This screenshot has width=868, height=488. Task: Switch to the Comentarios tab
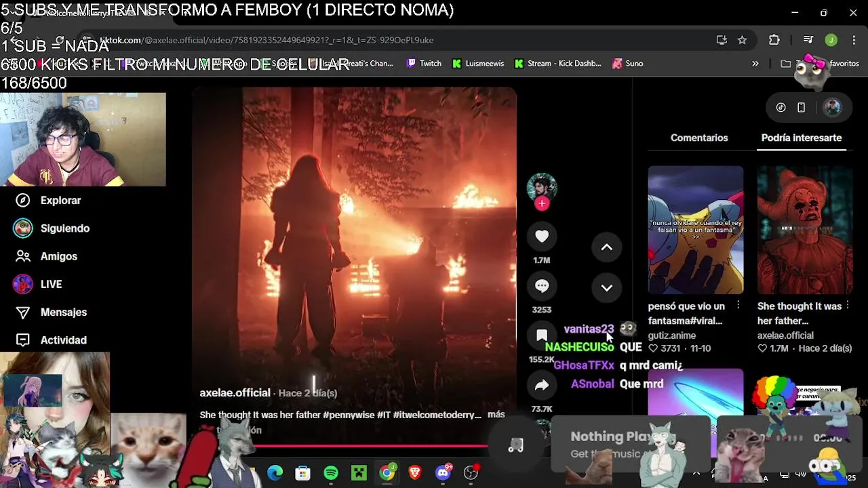tap(699, 138)
